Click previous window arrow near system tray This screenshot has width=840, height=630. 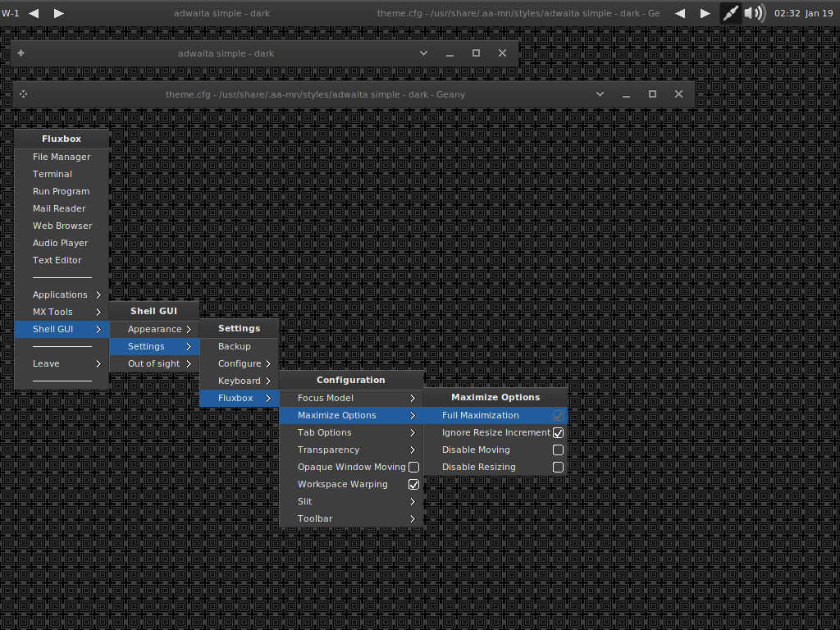pyautogui.click(x=680, y=13)
